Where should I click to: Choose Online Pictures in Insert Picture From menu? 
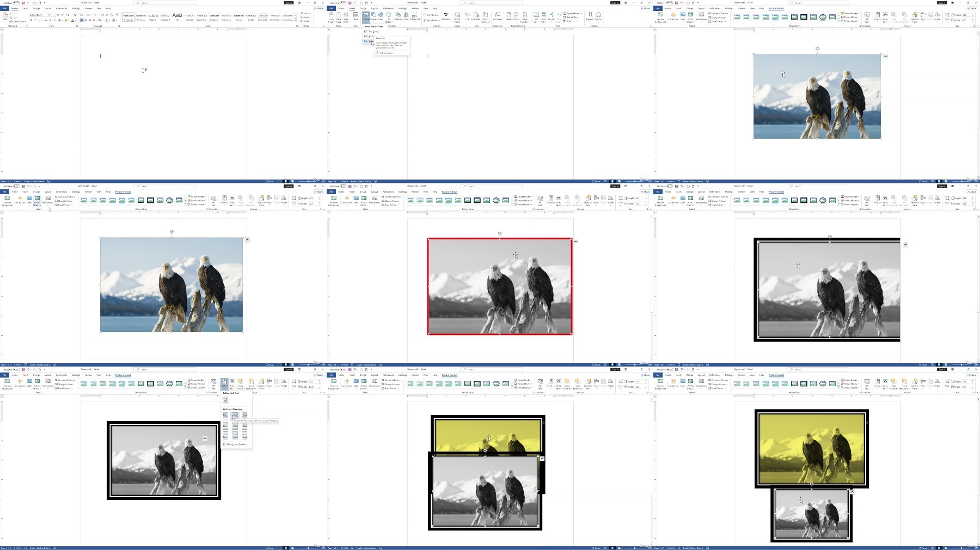(370, 41)
